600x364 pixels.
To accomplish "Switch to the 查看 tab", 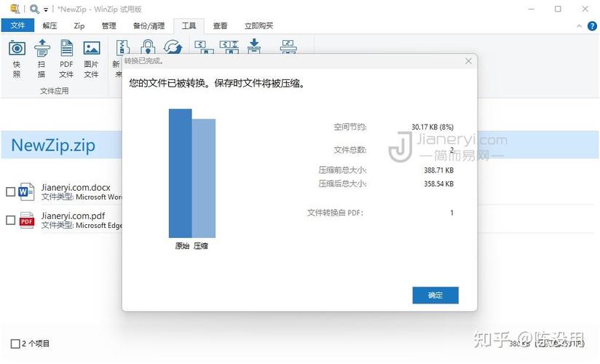I will (x=220, y=25).
